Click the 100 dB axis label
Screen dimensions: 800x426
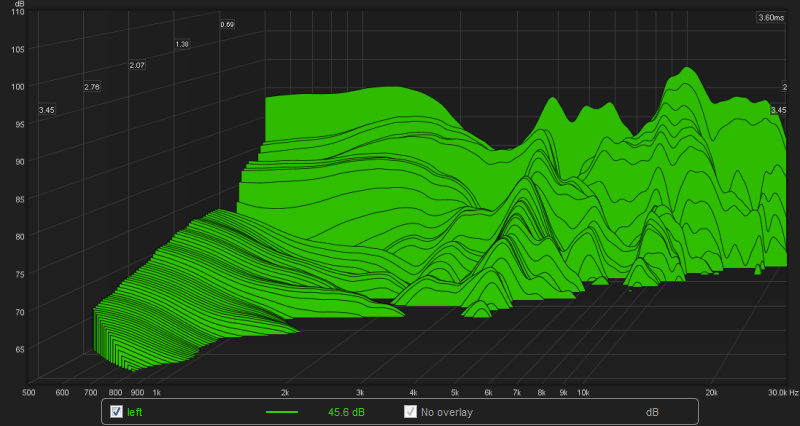18,86
